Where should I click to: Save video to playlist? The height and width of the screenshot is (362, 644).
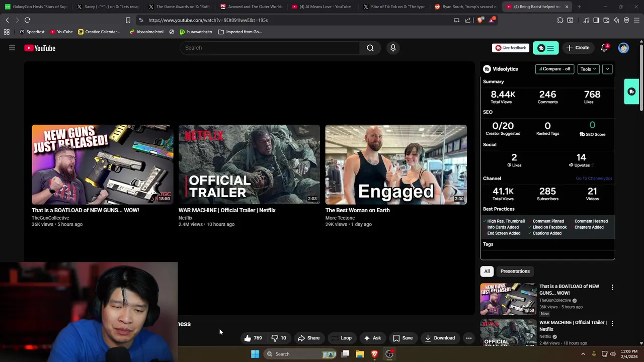[403, 338]
